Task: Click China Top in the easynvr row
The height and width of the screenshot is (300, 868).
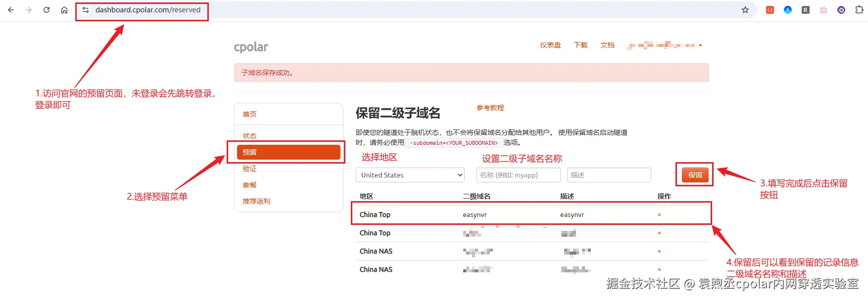Action: coord(375,215)
